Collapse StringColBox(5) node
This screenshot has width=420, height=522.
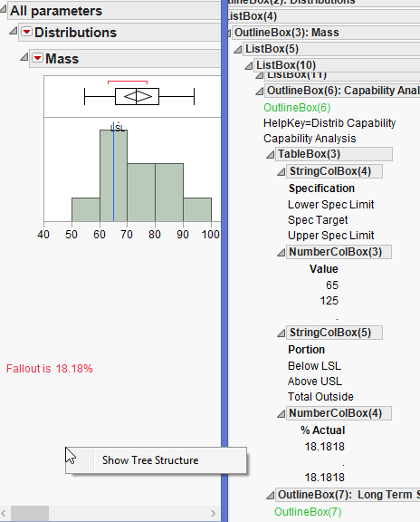(x=282, y=333)
